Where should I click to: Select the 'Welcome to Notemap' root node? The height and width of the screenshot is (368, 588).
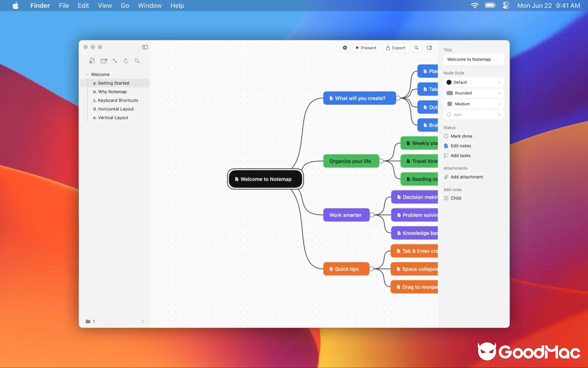point(266,179)
